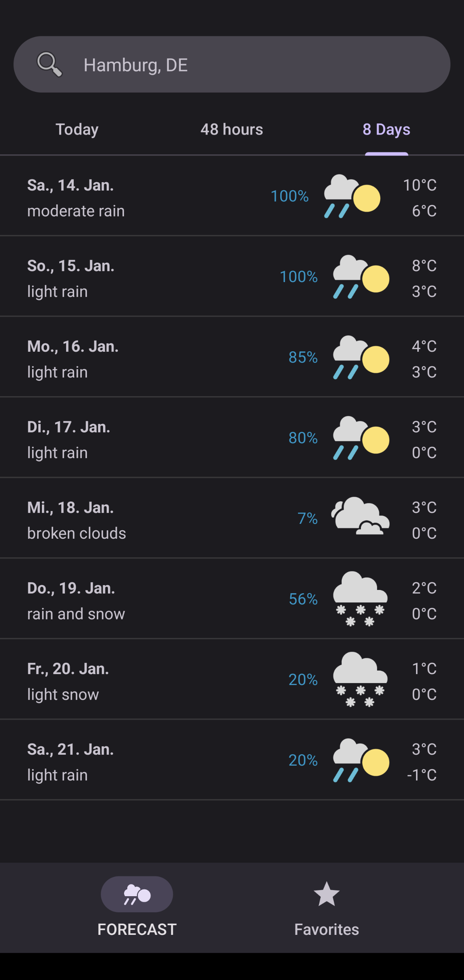Tap the FORECAST navigation icon

pos(137,894)
